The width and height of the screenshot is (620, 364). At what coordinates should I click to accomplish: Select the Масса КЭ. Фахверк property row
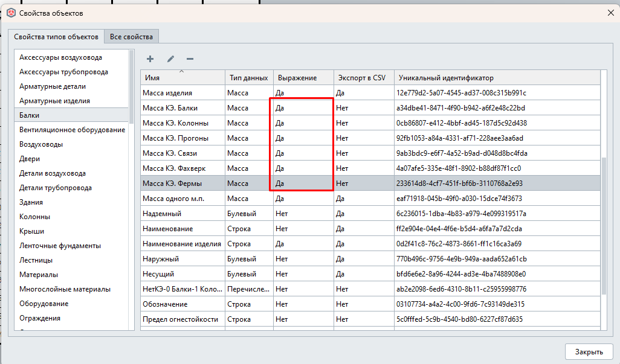370,168
